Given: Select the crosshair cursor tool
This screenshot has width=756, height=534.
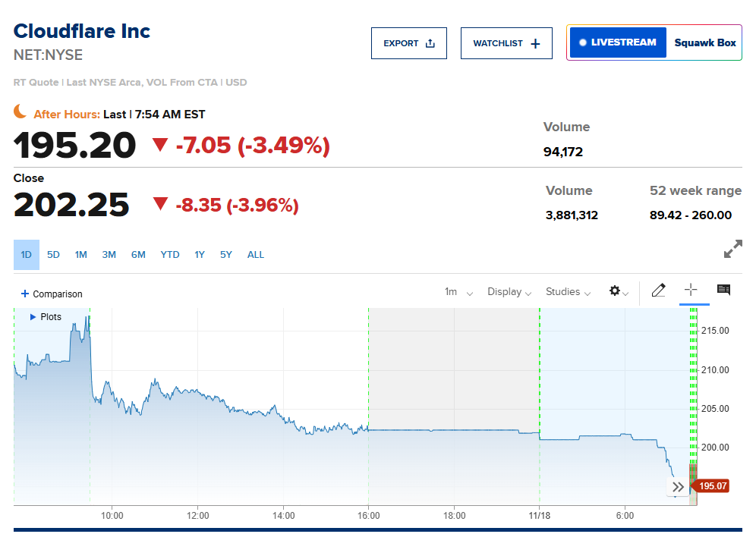Looking at the screenshot, I should (x=691, y=291).
